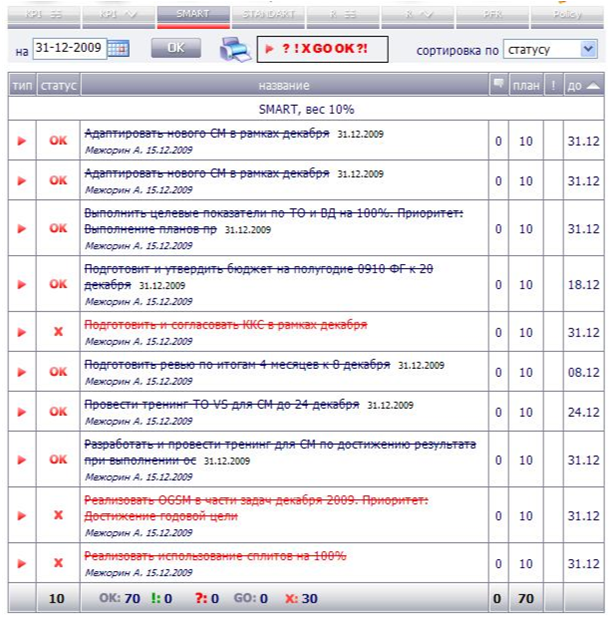
Task: Click the 'OK: 70' summary in footer
Action: point(120,598)
